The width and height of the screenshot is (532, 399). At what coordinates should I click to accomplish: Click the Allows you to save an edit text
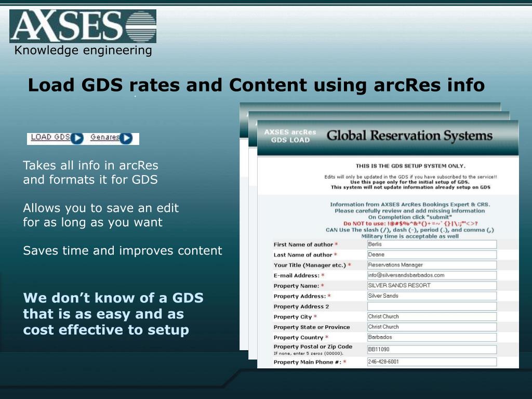click(x=101, y=215)
